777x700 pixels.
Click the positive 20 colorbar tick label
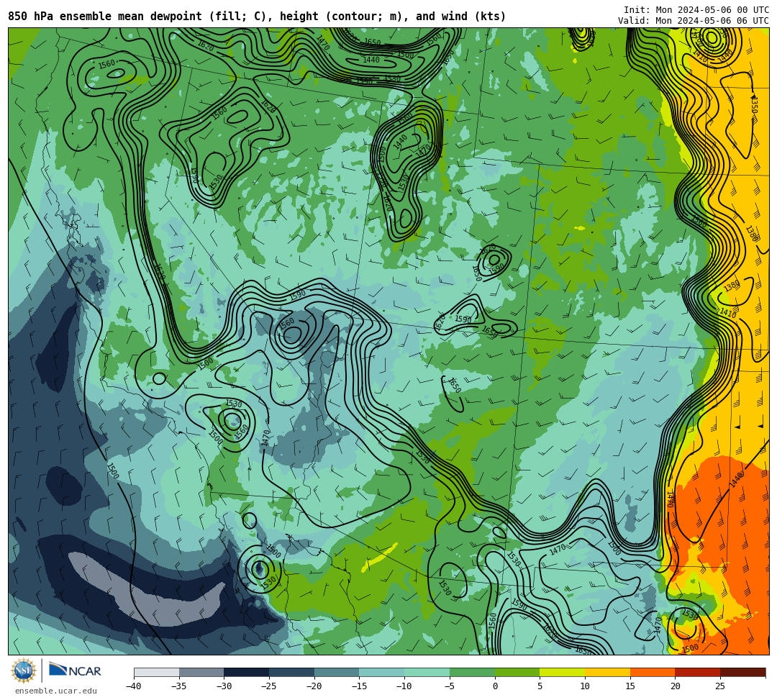coord(676,686)
